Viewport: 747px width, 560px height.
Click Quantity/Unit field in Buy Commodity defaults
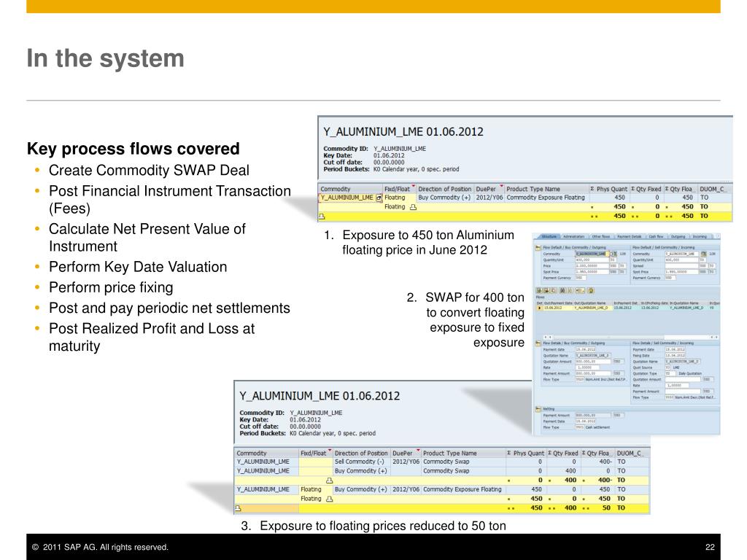coord(592,260)
